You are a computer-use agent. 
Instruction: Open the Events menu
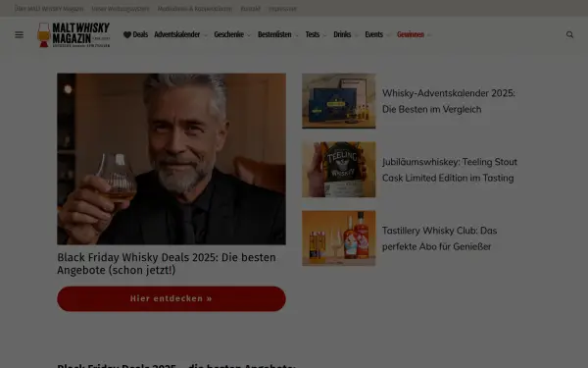(x=374, y=34)
